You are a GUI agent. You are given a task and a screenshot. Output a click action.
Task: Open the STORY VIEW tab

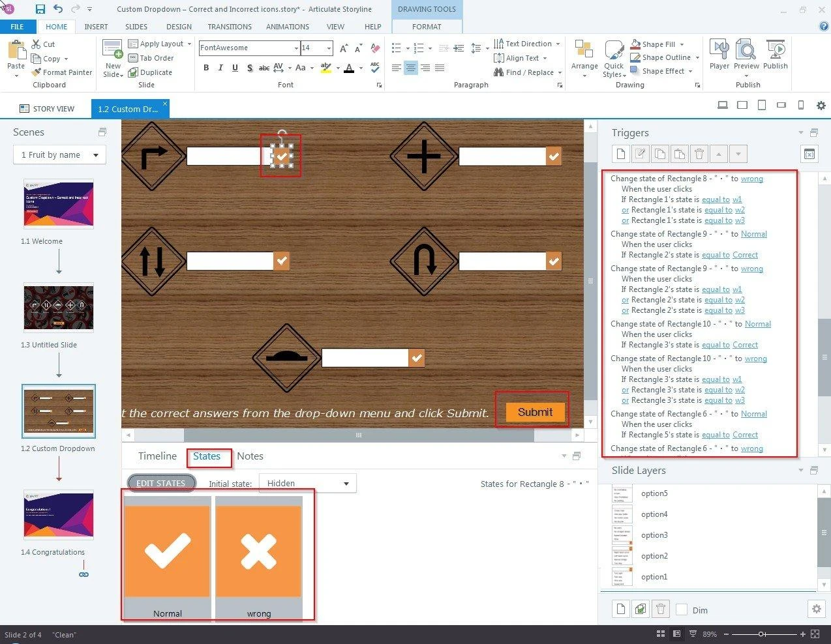click(x=47, y=109)
